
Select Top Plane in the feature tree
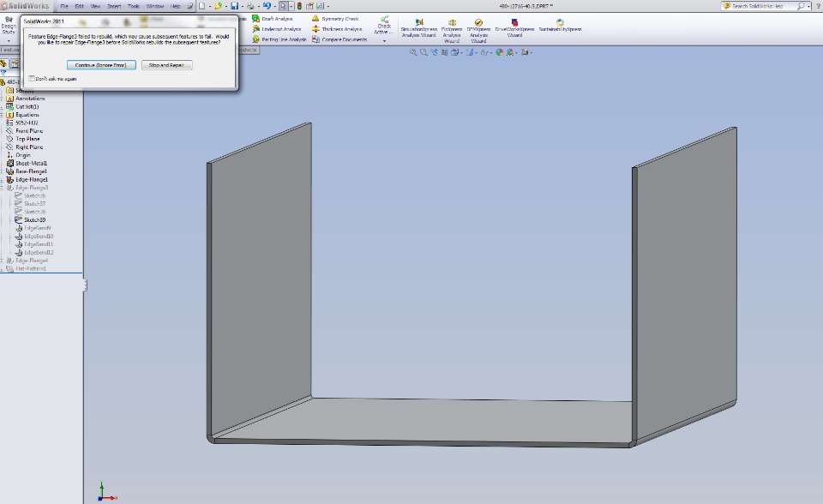click(27, 139)
